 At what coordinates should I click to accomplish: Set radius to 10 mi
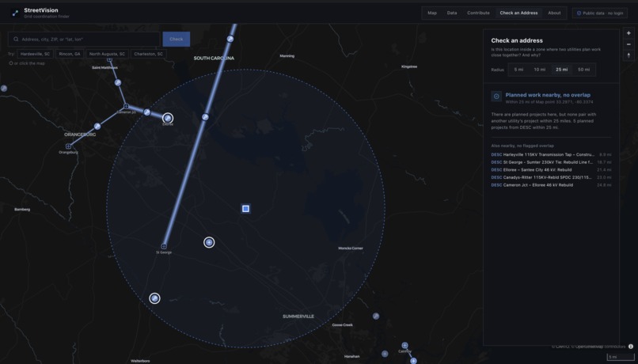click(x=540, y=70)
